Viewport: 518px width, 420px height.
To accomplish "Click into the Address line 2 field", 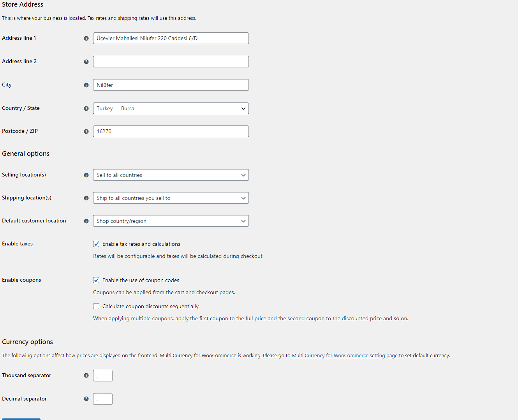I will 171,62.
